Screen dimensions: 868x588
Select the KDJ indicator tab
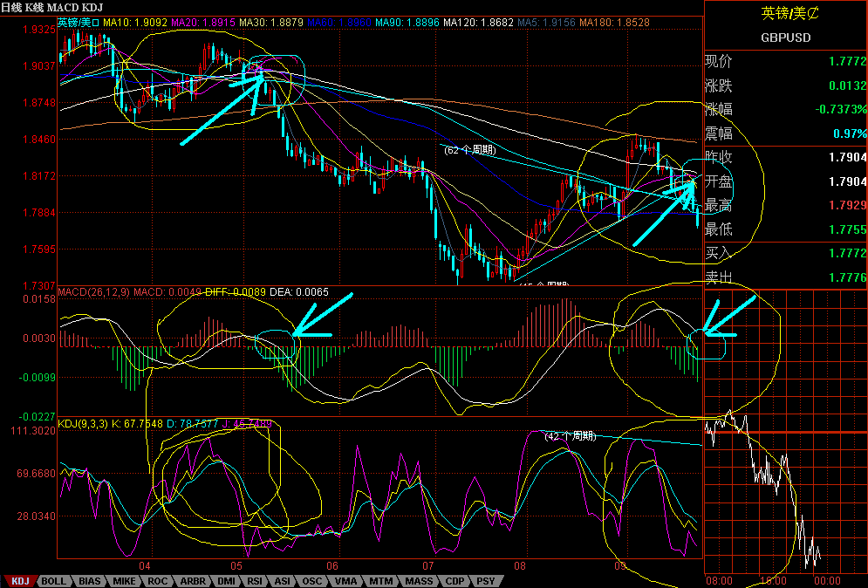tap(20, 581)
